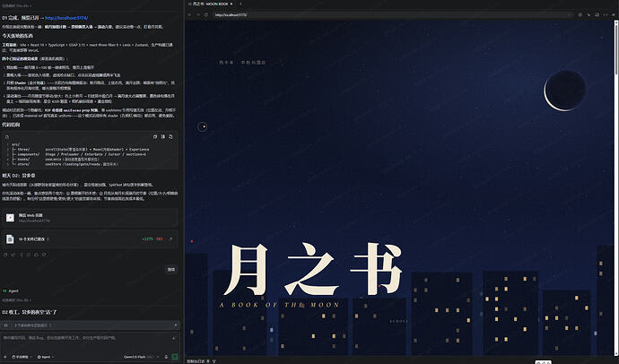The image size is (619, 364).
Task: Open the address bar dropdown arrow
Action: tap(569, 14)
